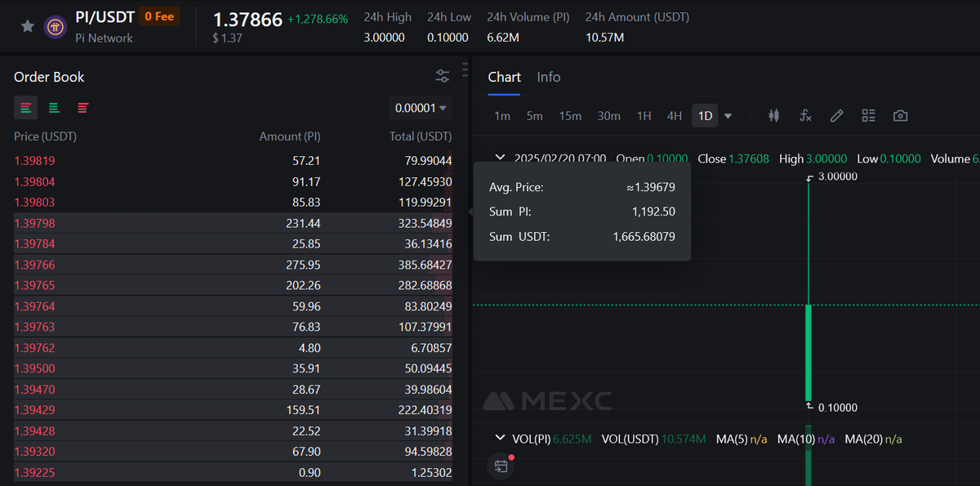Image resolution: width=980 pixels, height=486 pixels.
Task: Click sell order at price 1.39764
Action: [233, 306]
